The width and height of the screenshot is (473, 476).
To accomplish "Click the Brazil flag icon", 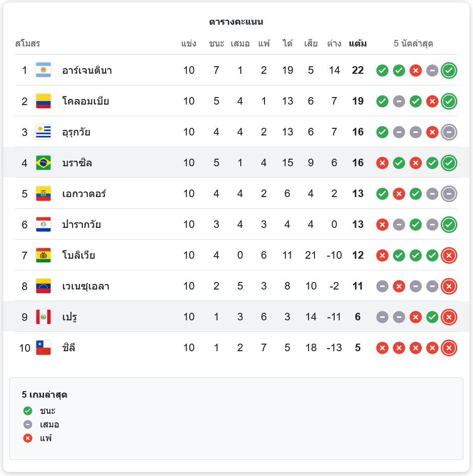I will point(43,163).
